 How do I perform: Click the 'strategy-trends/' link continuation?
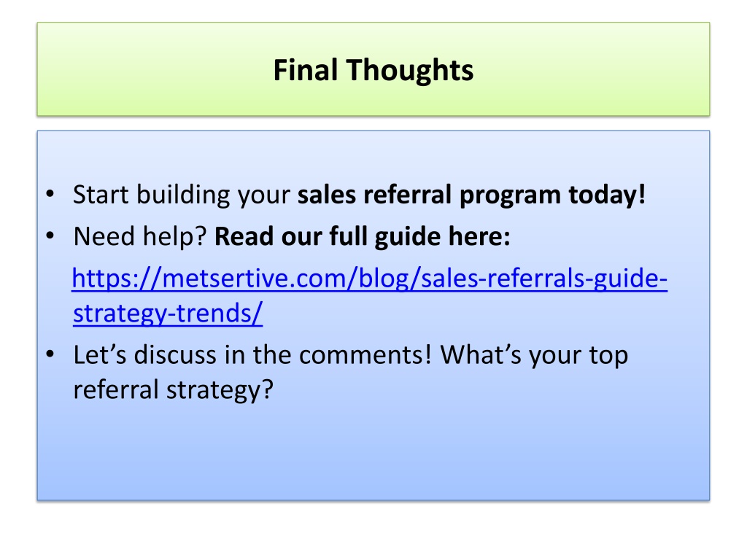point(168,314)
